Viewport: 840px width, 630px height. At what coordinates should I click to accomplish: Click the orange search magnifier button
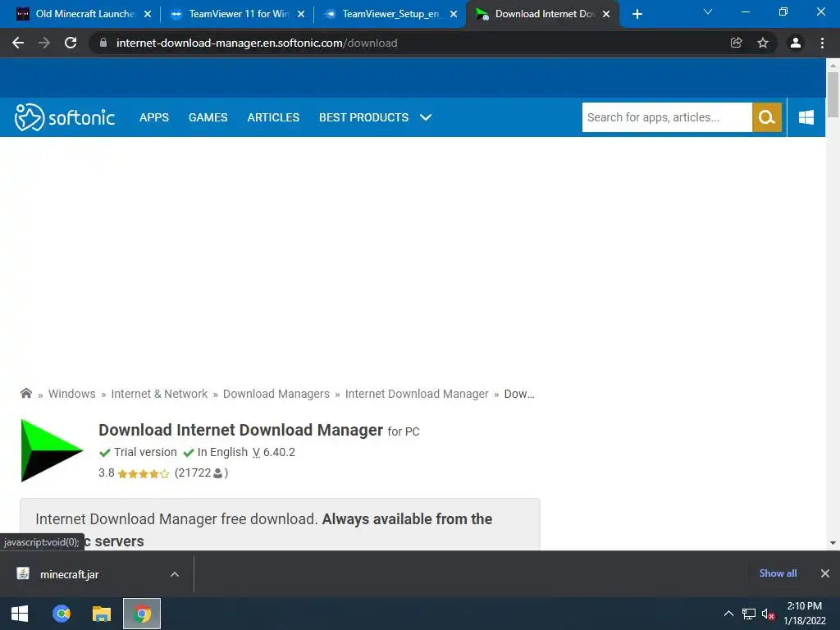tap(767, 117)
